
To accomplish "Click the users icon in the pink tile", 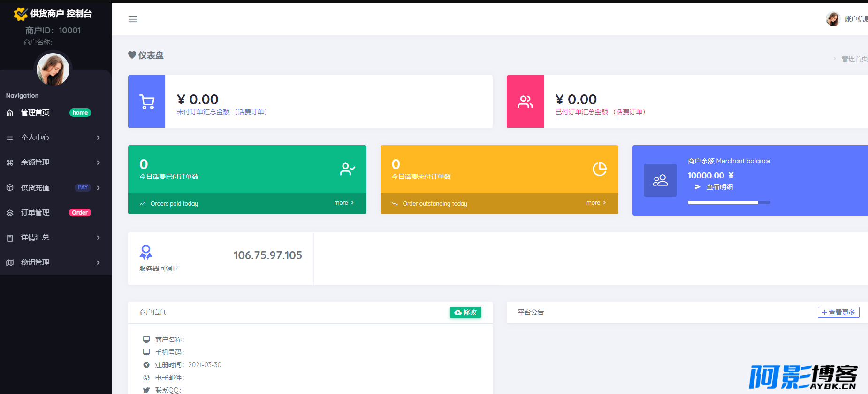I will coord(525,101).
